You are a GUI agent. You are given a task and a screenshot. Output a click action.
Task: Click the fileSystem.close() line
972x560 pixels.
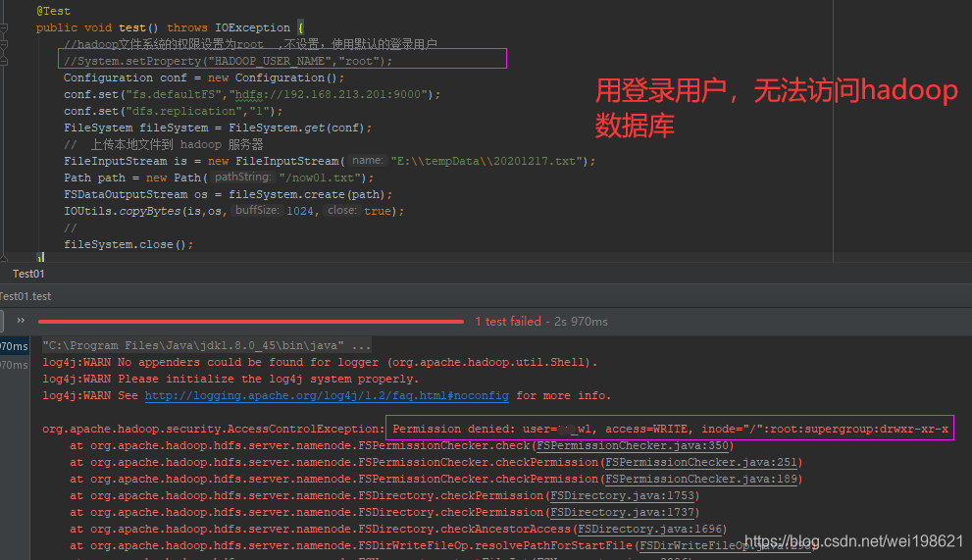(128, 245)
